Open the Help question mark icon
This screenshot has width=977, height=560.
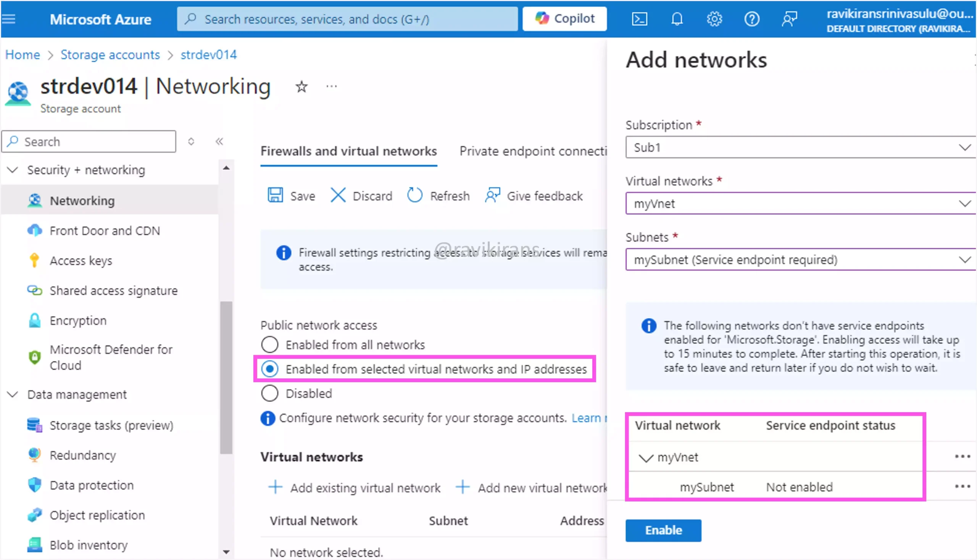751,19
